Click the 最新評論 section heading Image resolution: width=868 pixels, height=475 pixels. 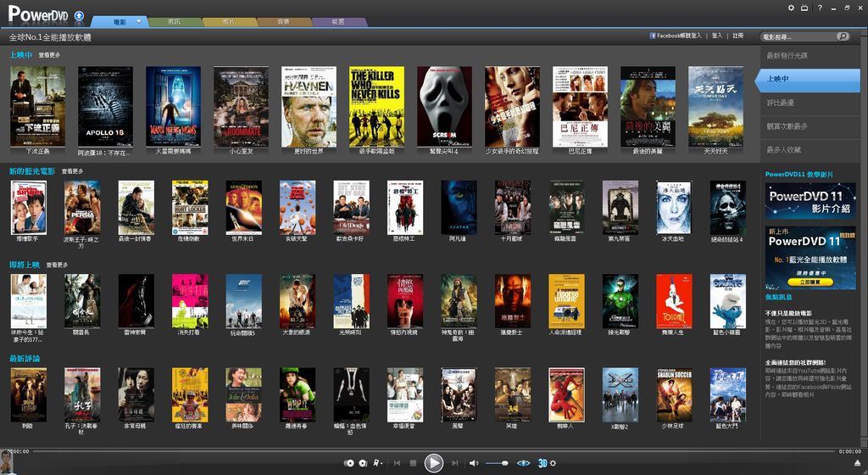click(x=25, y=358)
